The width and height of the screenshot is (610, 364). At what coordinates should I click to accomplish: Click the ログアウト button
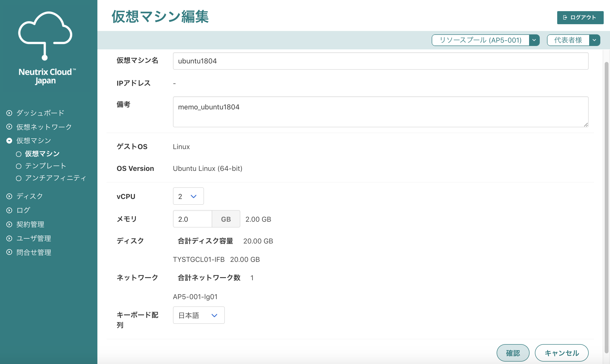point(580,17)
